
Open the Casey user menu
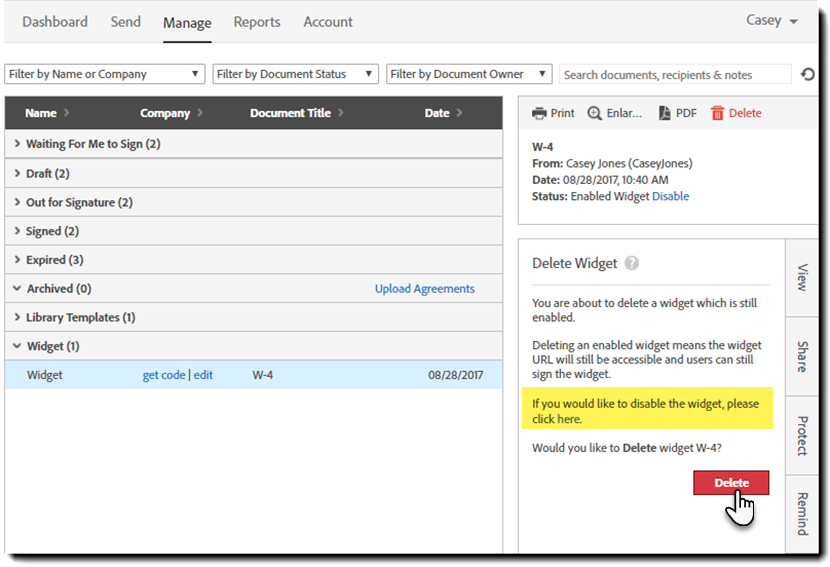(x=771, y=21)
